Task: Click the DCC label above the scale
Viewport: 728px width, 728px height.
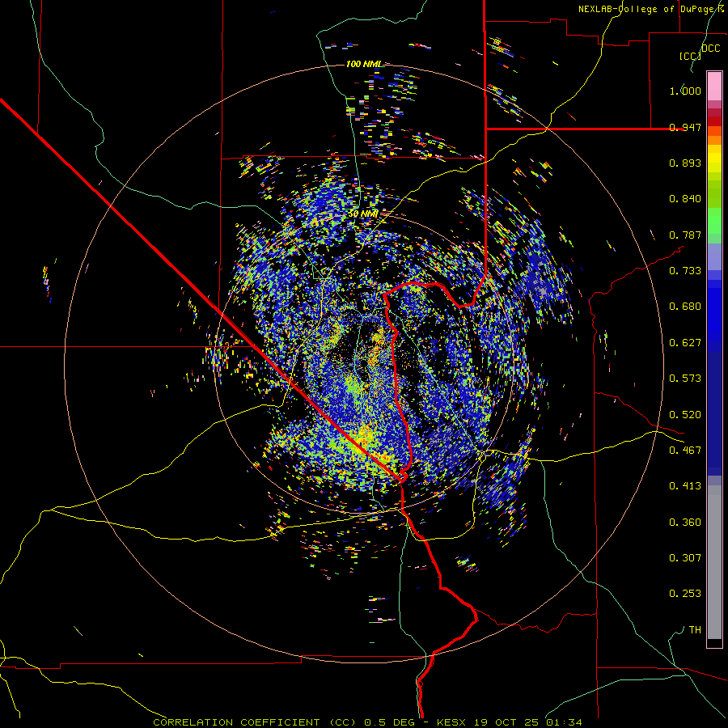Action: click(x=710, y=49)
